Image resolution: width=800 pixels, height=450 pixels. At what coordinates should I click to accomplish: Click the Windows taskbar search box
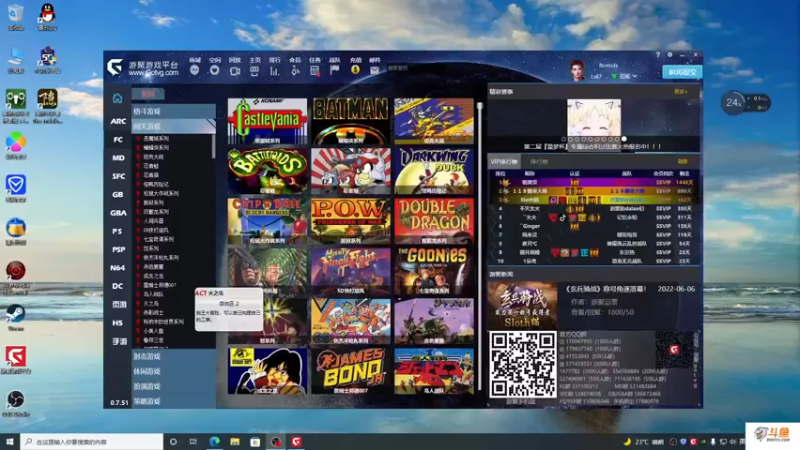pyautogui.click(x=92, y=442)
